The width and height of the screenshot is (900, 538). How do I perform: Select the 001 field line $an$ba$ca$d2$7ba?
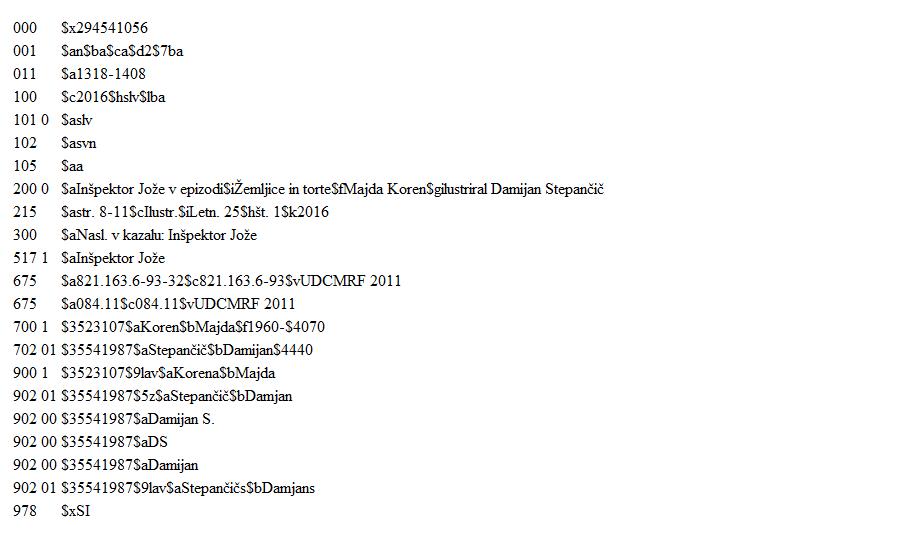click(x=122, y=51)
